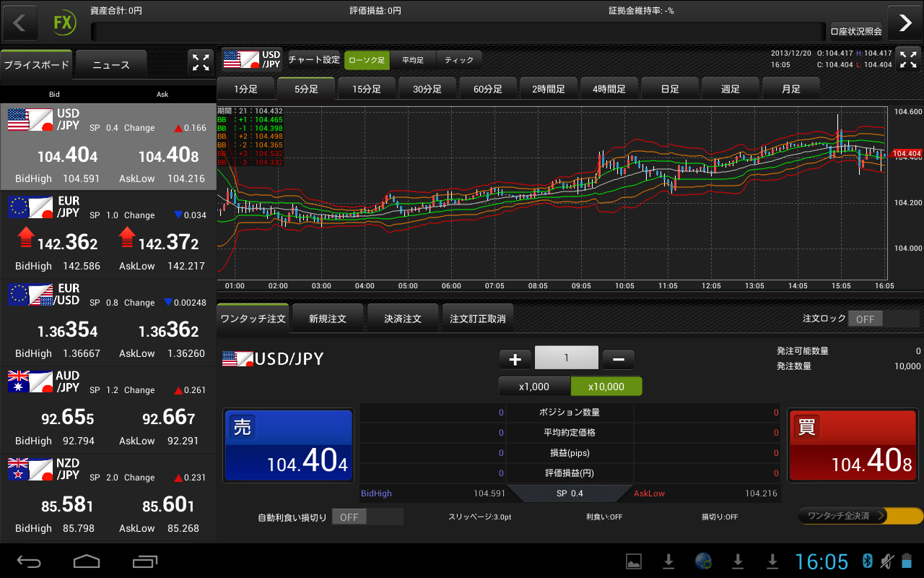
Task: Select 週足 weekly timeframe tab
Action: click(x=731, y=89)
